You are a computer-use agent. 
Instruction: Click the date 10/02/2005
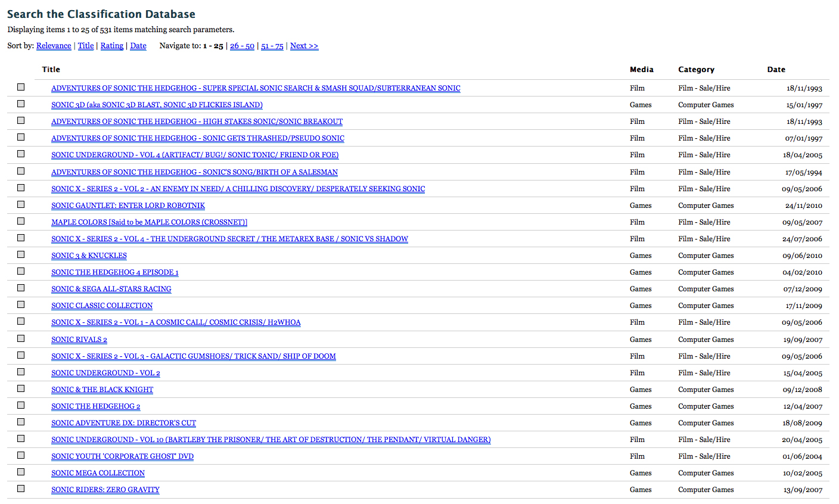803,473
